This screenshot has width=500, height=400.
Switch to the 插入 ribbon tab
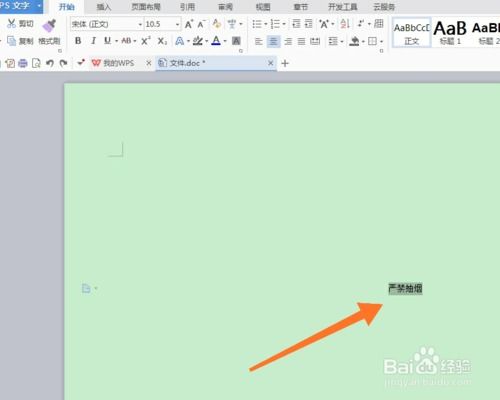[x=104, y=7]
